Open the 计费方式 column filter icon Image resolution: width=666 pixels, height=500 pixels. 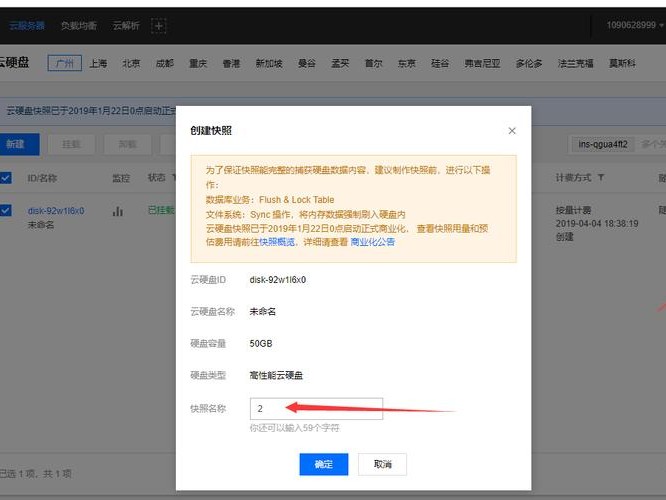pos(601,178)
